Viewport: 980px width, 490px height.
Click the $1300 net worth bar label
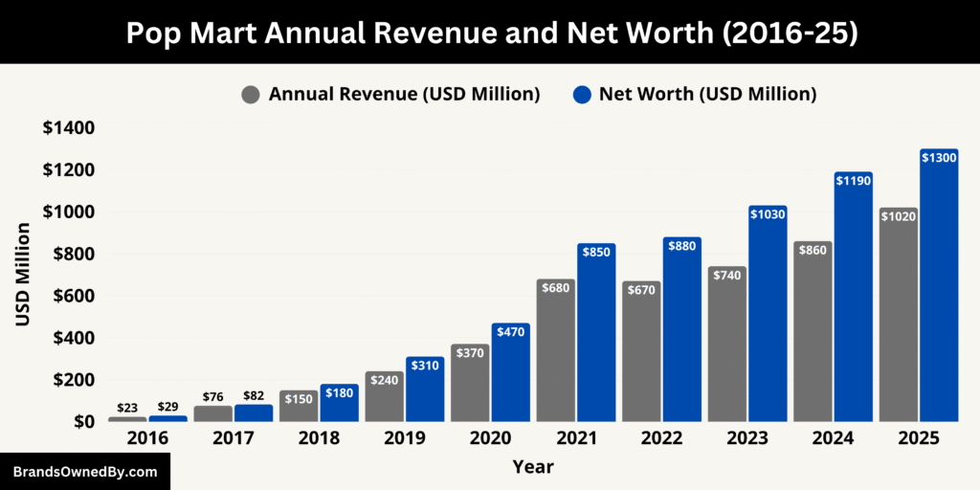click(x=940, y=158)
